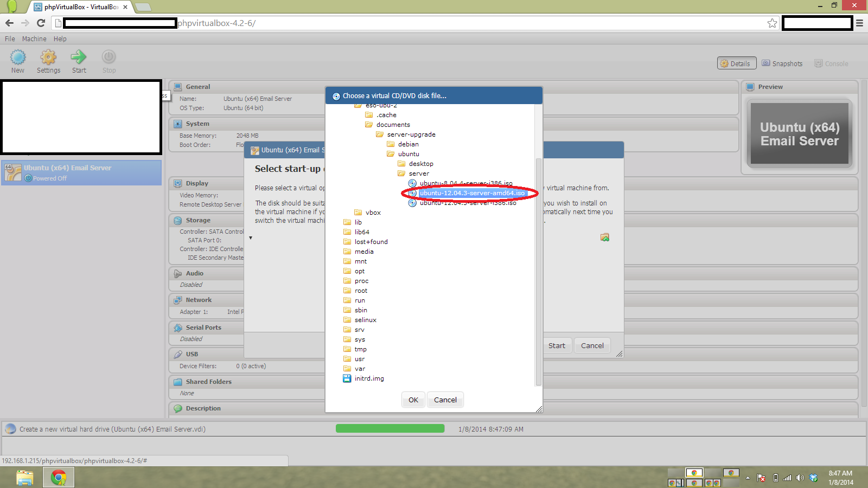Select ubuntu-12.04.3-server-amd64.iso file
The height and width of the screenshot is (488, 868).
pos(472,193)
